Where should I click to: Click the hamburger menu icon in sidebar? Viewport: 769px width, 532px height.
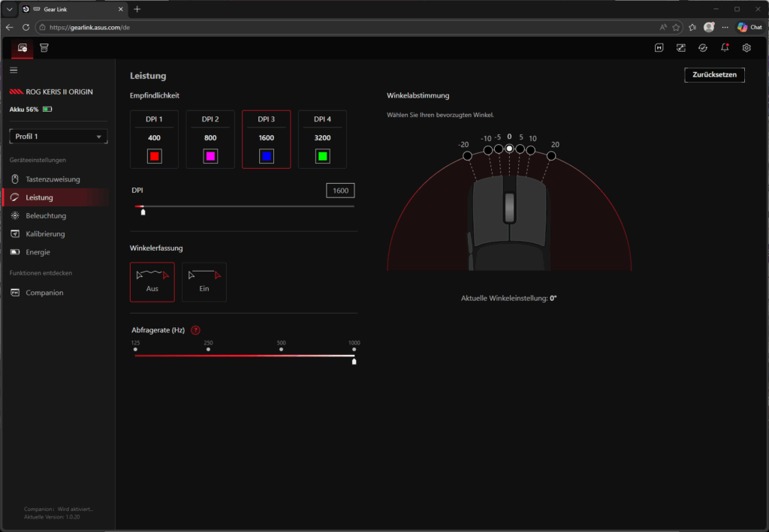pos(14,70)
